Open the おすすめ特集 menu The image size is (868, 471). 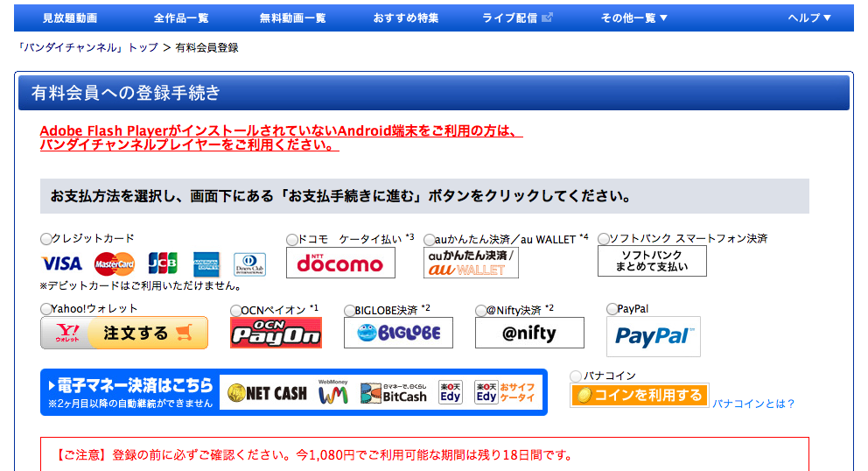[x=406, y=18]
